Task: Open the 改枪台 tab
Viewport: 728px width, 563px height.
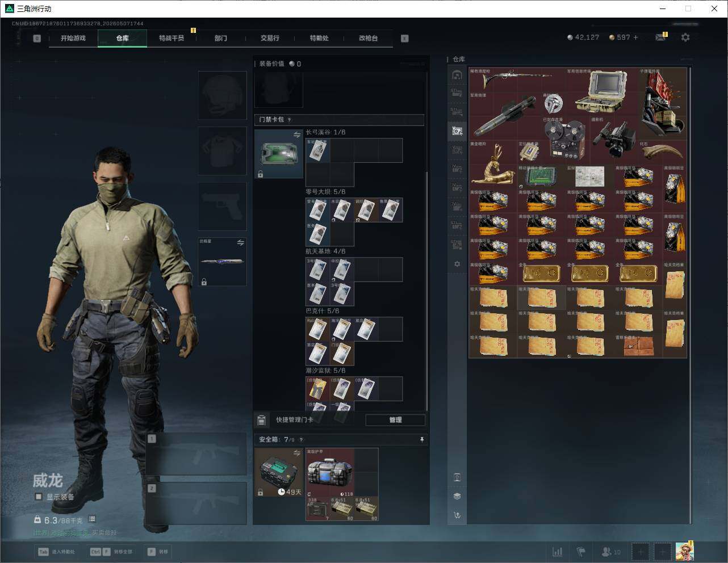Action: coord(368,38)
